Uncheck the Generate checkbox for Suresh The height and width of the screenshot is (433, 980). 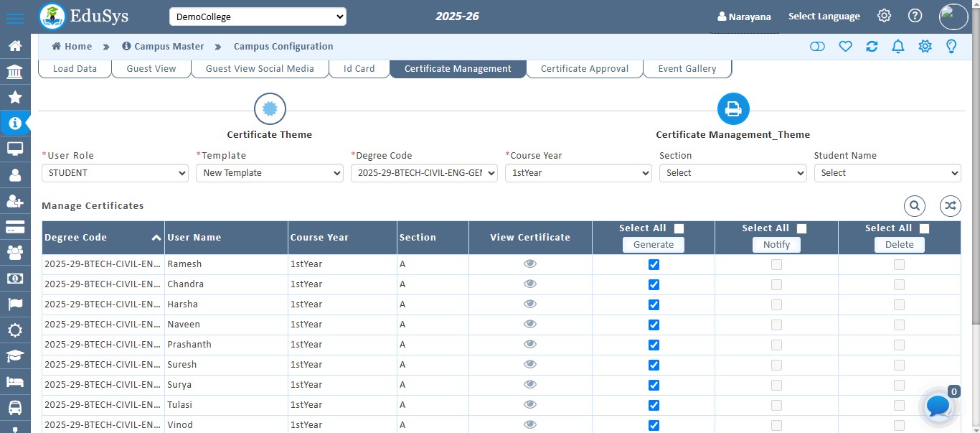coord(653,365)
